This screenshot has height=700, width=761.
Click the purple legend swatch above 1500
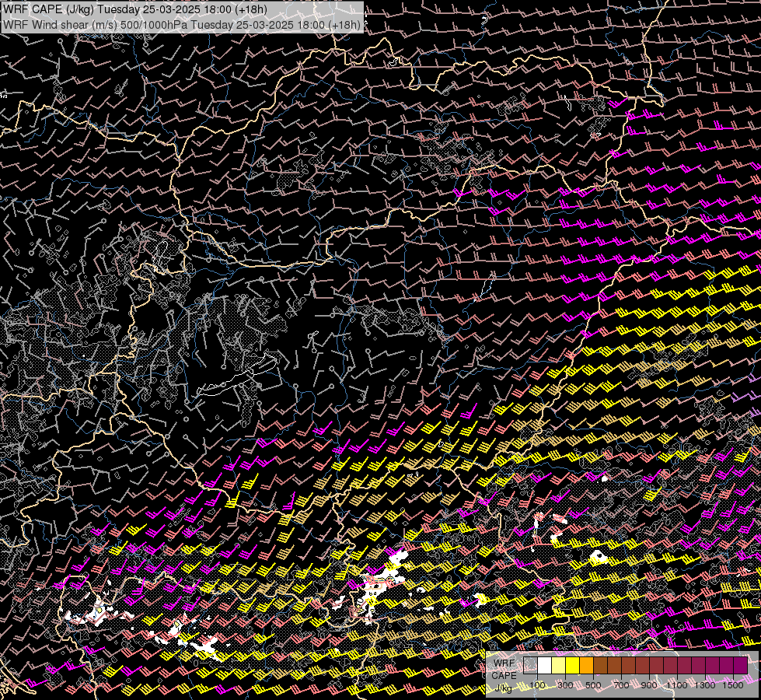point(741,666)
